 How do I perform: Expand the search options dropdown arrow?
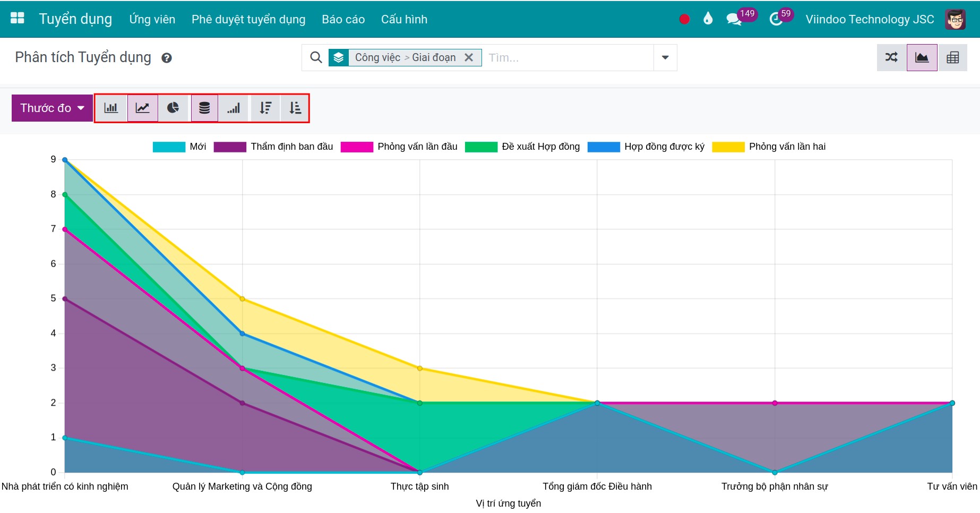click(x=665, y=57)
